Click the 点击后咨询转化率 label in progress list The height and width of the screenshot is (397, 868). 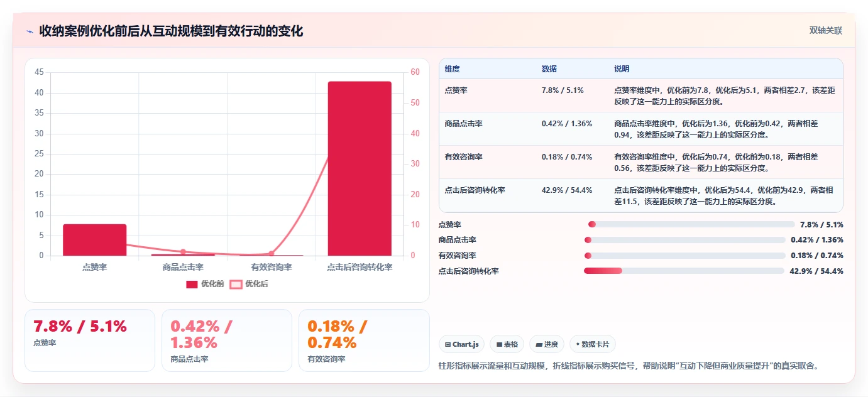[x=468, y=271]
